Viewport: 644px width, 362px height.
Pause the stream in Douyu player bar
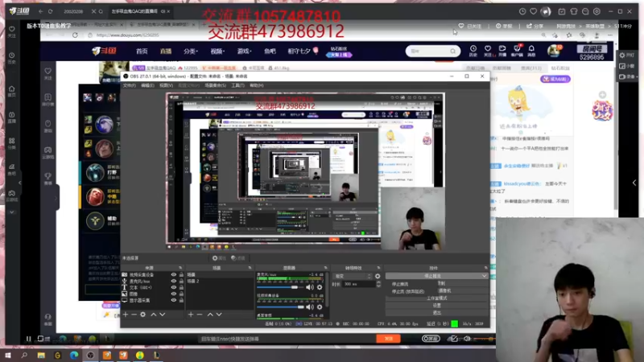pyautogui.click(x=28, y=339)
